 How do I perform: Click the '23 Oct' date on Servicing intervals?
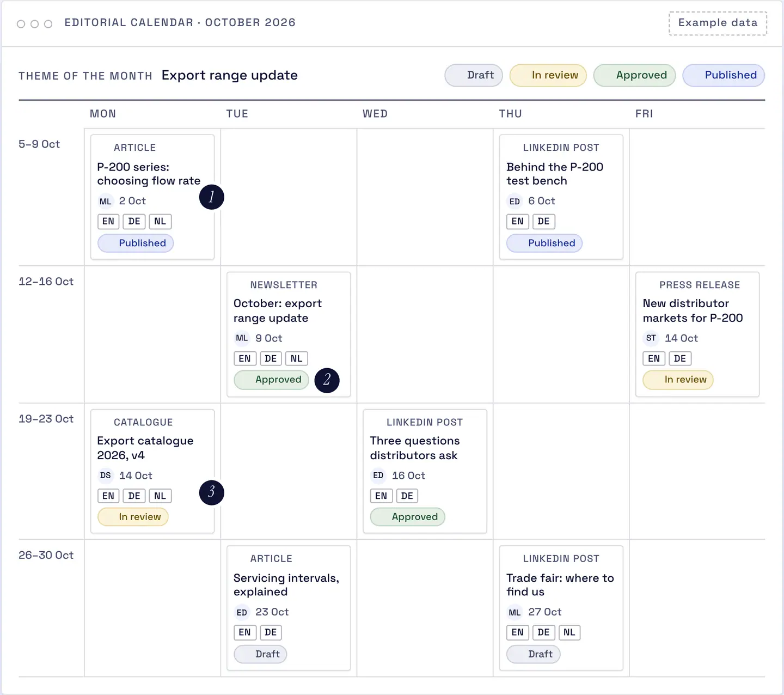pyautogui.click(x=272, y=612)
